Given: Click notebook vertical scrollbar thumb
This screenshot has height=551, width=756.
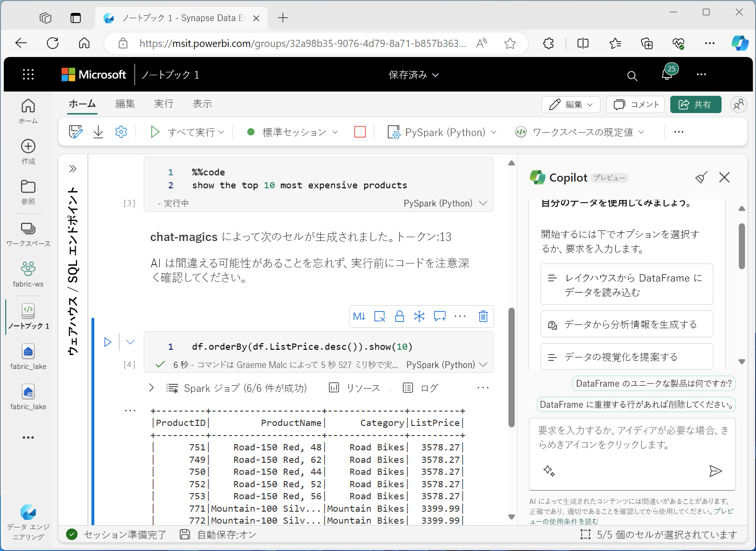Looking at the screenshot, I should (511, 367).
